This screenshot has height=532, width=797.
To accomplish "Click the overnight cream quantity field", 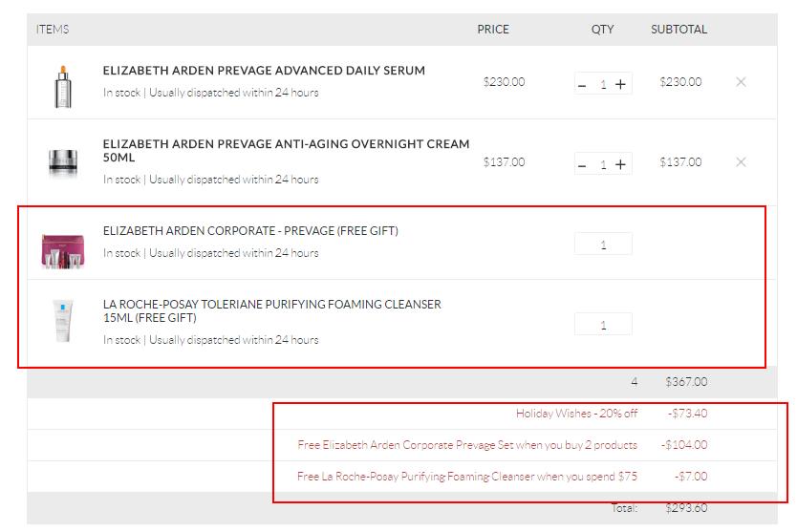I will (x=603, y=164).
